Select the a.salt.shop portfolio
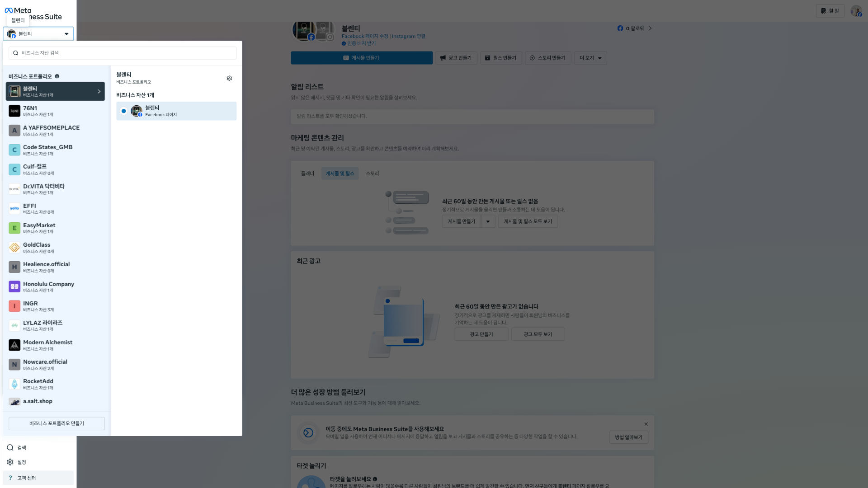Image resolution: width=868 pixels, height=488 pixels. click(55, 401)
